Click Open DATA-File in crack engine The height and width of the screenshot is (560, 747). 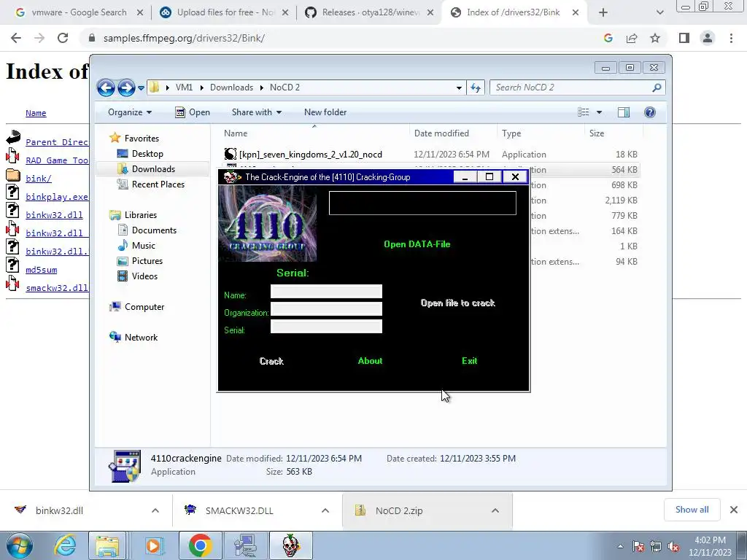click(417, 244)
